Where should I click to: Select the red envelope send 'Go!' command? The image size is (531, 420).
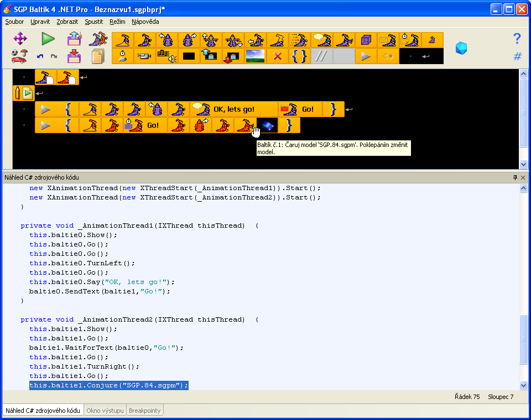(x=300, y=109)
